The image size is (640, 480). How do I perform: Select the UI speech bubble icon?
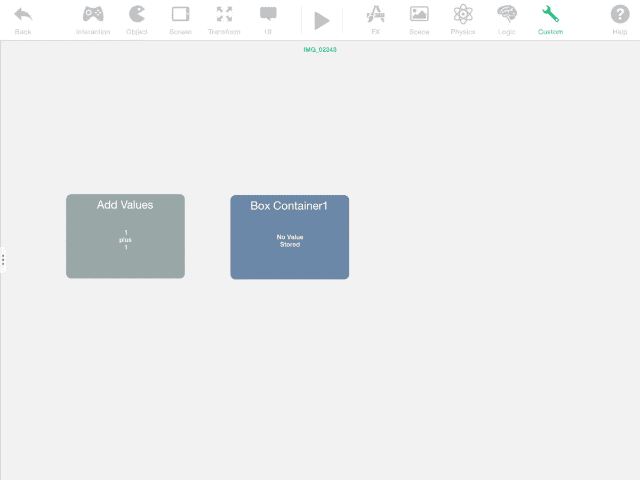click(x=268, y=19)
